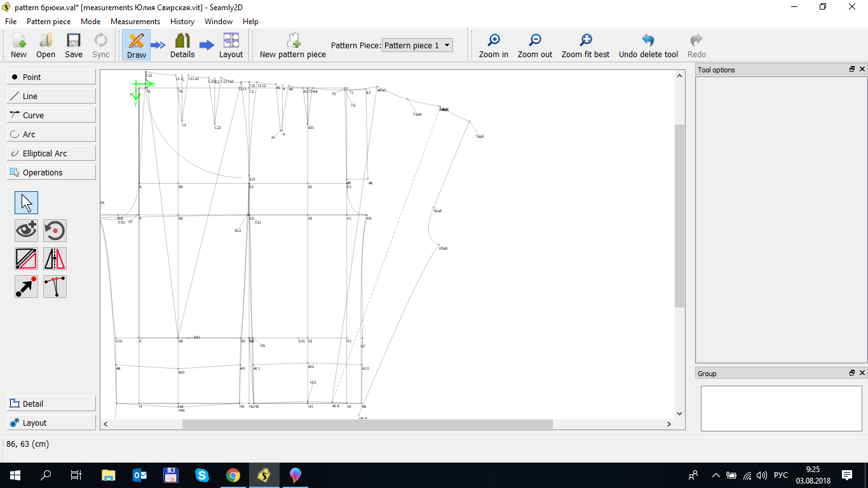Click the greyed-out Sync toolbar icon

click(x=101, y=45)
